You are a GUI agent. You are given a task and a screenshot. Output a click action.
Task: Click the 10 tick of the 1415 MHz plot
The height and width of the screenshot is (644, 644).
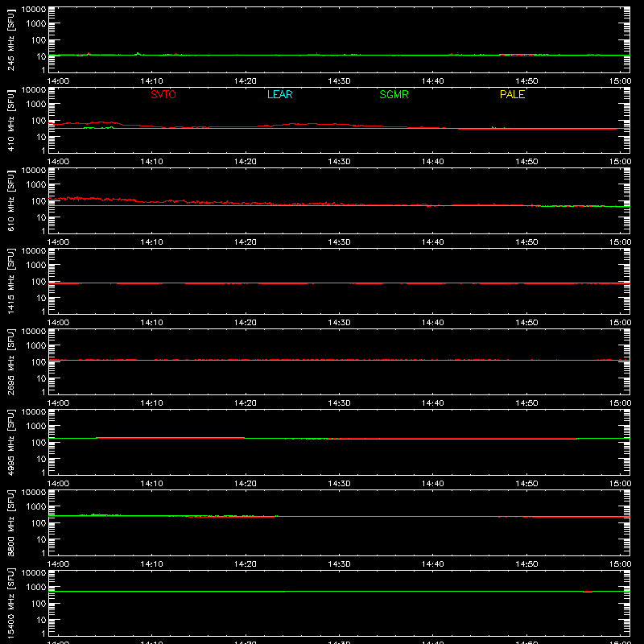tap(41, 298)
